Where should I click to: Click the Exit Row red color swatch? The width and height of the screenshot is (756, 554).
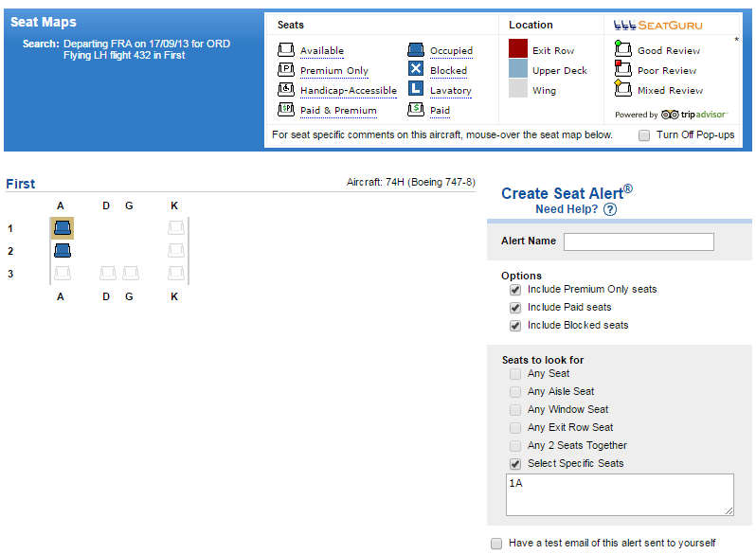pos(517,49)
